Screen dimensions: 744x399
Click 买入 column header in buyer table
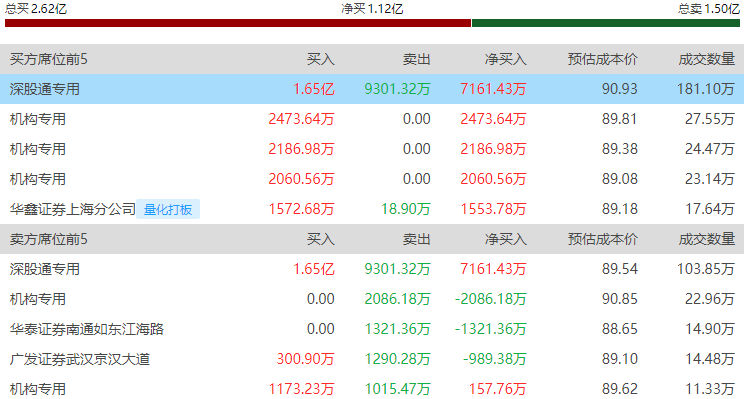(x=321, y=59)
